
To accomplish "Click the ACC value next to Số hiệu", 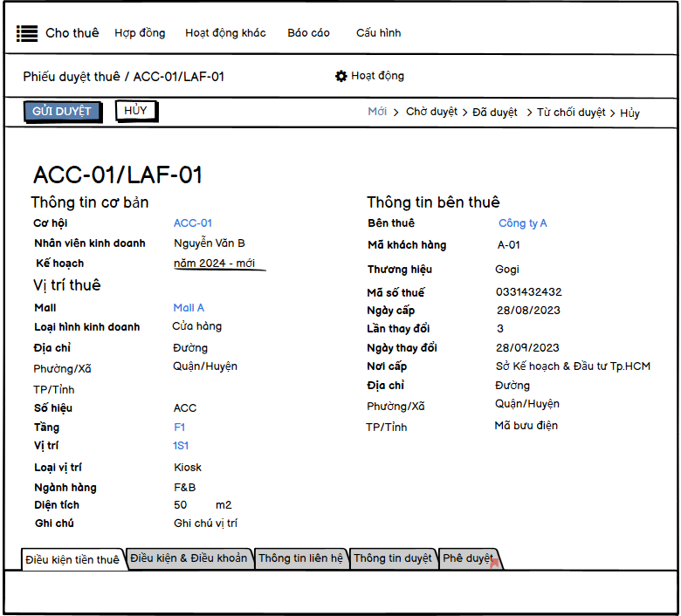I will [185, 408].
